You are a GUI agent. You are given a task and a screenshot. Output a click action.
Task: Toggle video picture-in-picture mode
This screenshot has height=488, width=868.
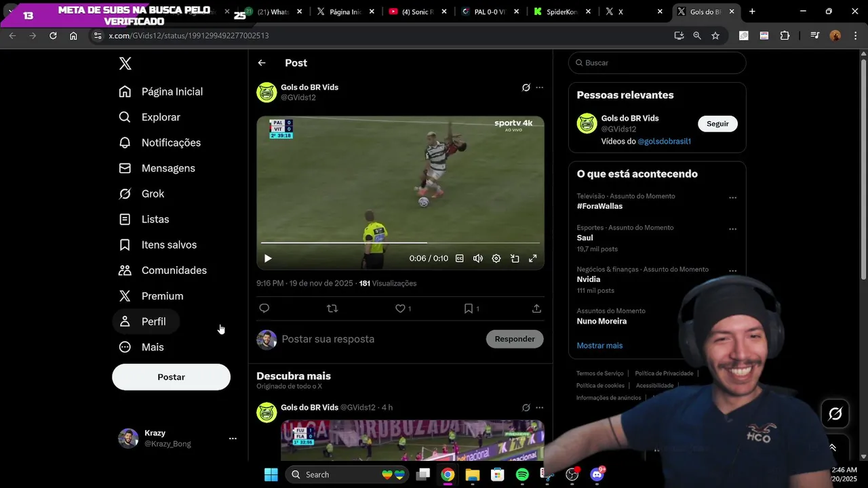[x=515, y=258]
